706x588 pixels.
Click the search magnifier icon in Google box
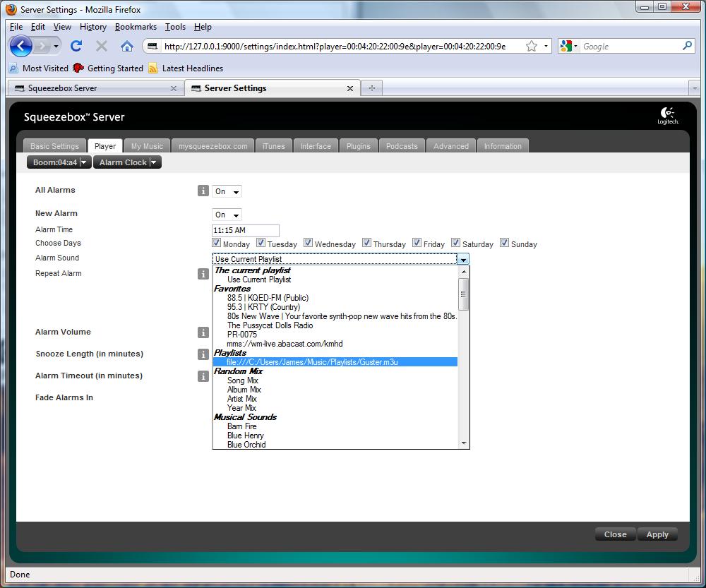coord(687,46)
